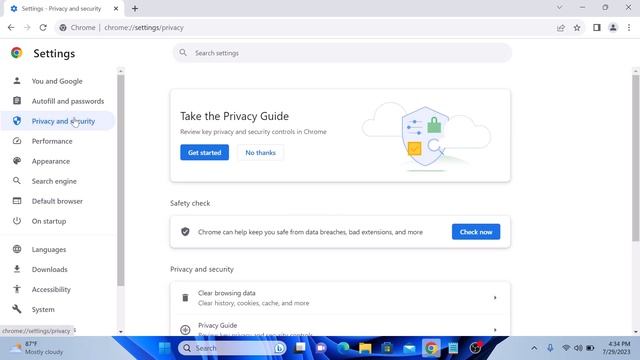640x360 pixels.
Task: Open Microsoft Edge from taskbar
Action: click(x=343, y=348)
